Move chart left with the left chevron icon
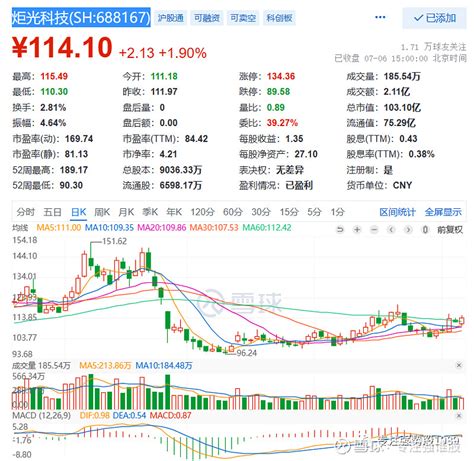The height and width of the screenshot is (461, 474). [x=392, y=229]
